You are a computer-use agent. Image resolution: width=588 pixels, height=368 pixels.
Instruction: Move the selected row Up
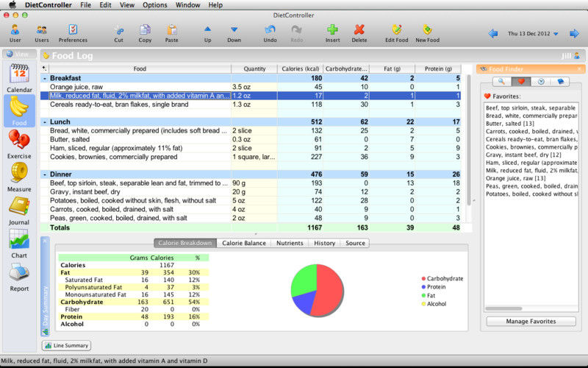[207, 33]
